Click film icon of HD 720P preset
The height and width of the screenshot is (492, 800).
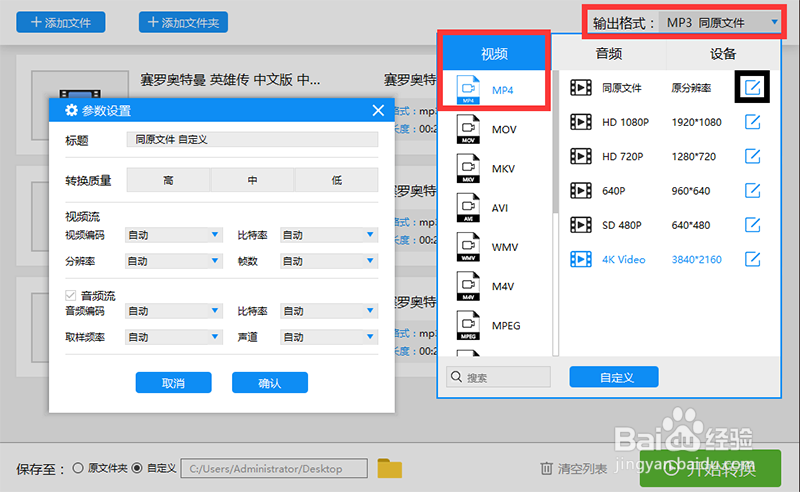pos(581,156)
